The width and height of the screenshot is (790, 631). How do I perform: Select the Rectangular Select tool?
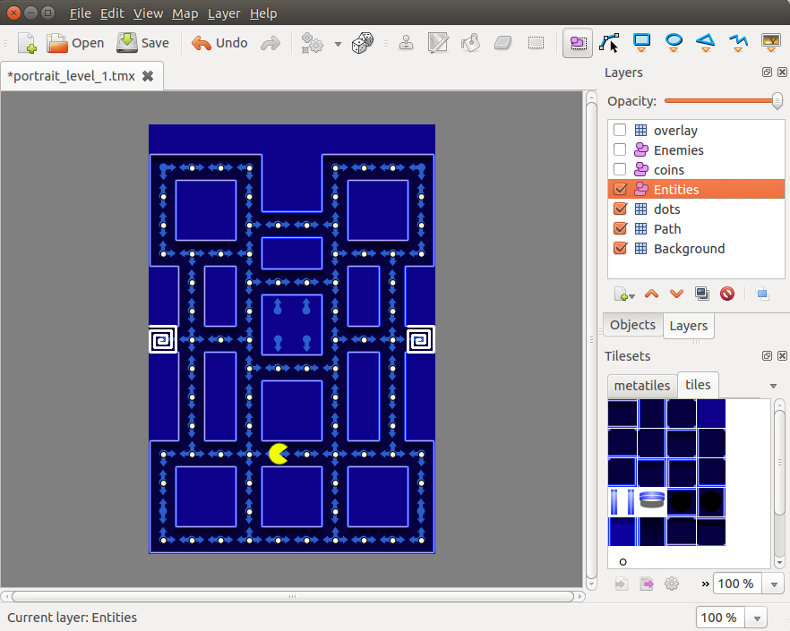536,43
